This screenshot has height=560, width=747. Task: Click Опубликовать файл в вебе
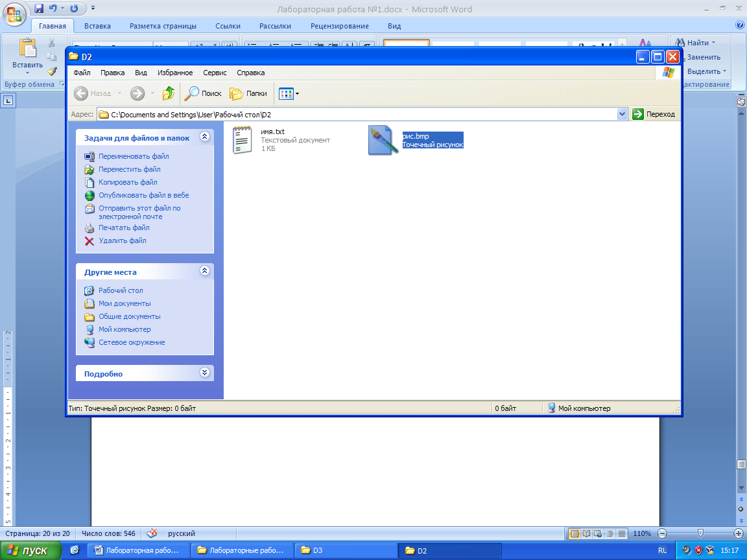(143, 195)
